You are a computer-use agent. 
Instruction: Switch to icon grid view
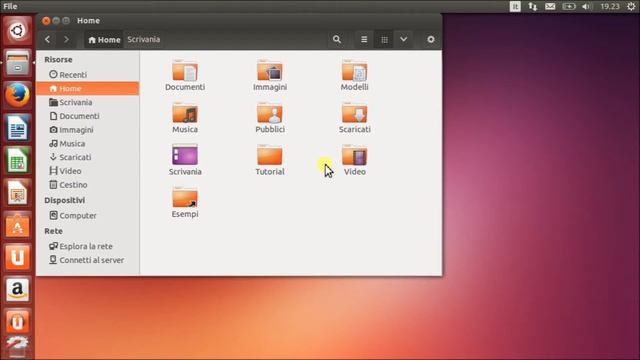[384, 40]
